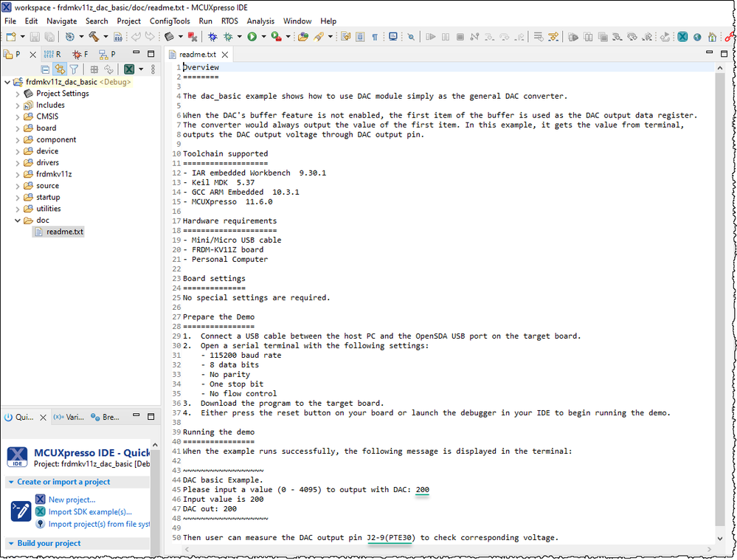Click the green Run play button

[x=252, y=37]
